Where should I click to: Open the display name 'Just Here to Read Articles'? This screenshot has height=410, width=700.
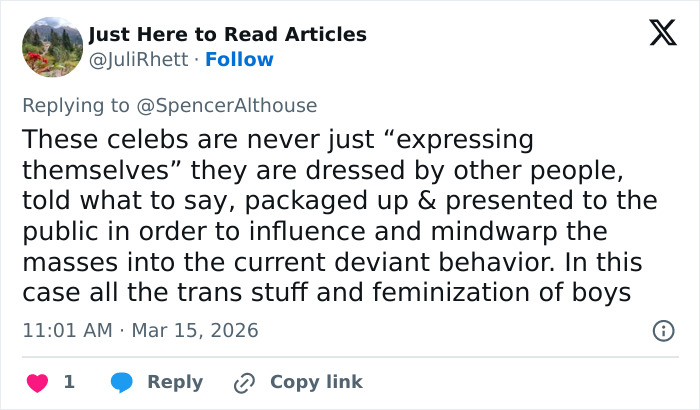(227, 35)
